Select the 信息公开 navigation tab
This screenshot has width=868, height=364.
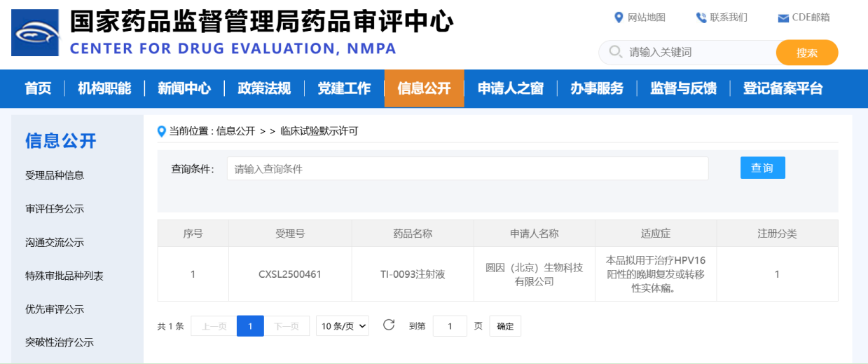pos(424,88)
